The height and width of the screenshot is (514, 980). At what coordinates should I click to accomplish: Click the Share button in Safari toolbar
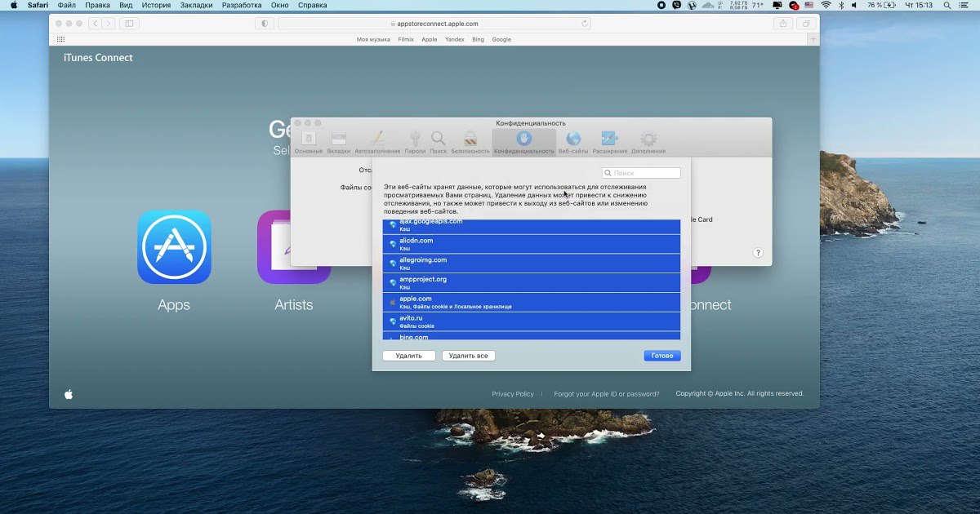point(783,24)
